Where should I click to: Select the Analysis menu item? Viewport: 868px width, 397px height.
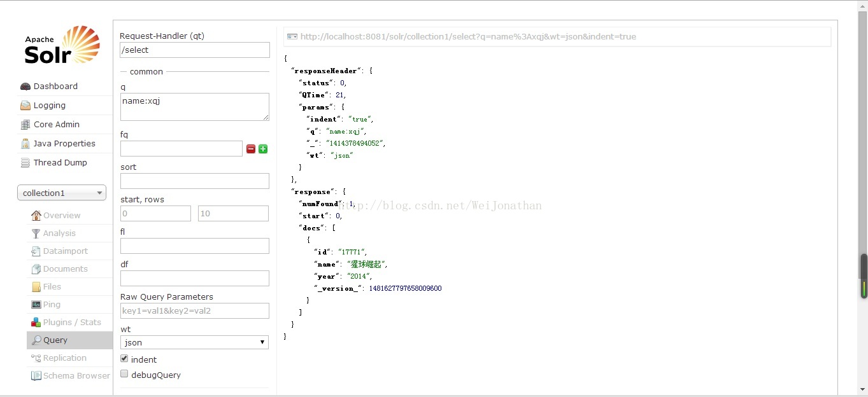tap(59, 233)
